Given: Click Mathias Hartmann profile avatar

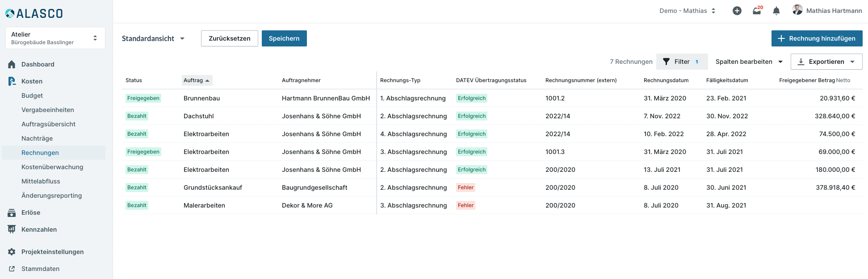Looking at the screenshot, I should 797,10.
